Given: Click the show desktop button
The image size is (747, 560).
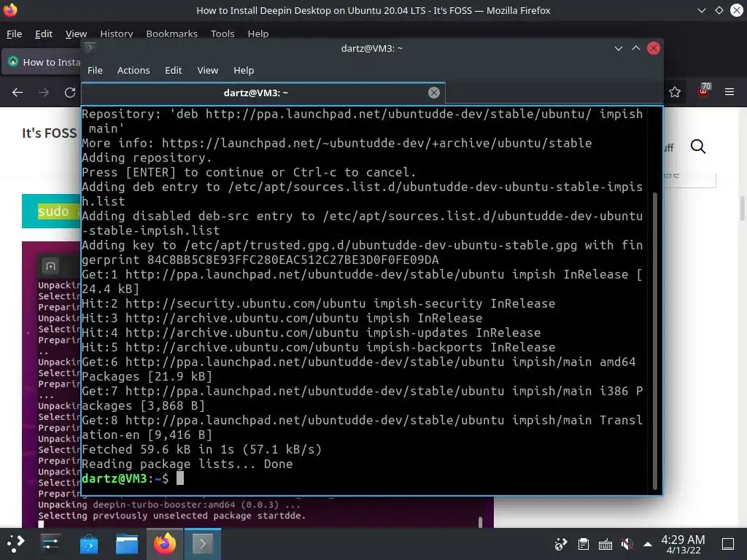Looking at the screenshot, I should [x=728, y=544].
